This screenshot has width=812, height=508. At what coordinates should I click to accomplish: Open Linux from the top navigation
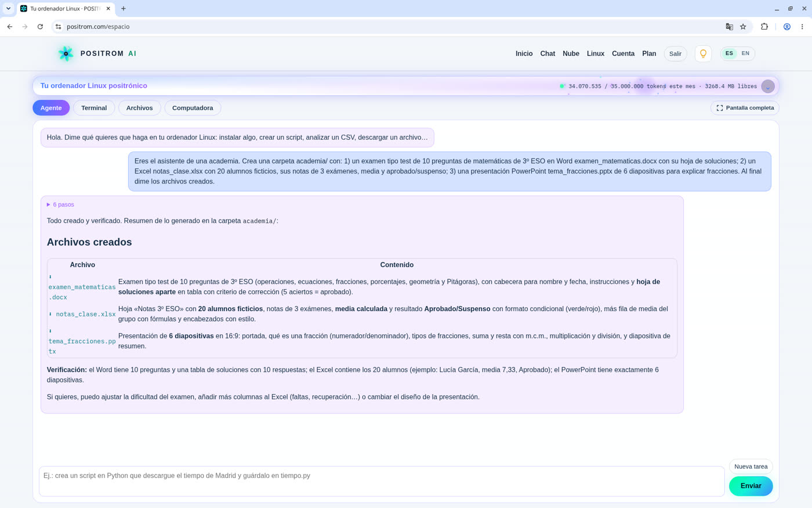tap(596, 53)
